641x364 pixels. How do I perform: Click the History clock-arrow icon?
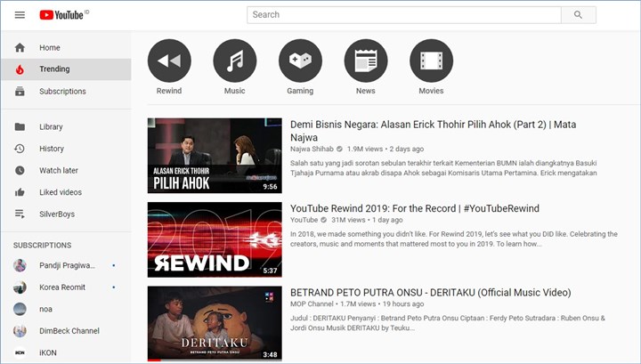point(20,149)
